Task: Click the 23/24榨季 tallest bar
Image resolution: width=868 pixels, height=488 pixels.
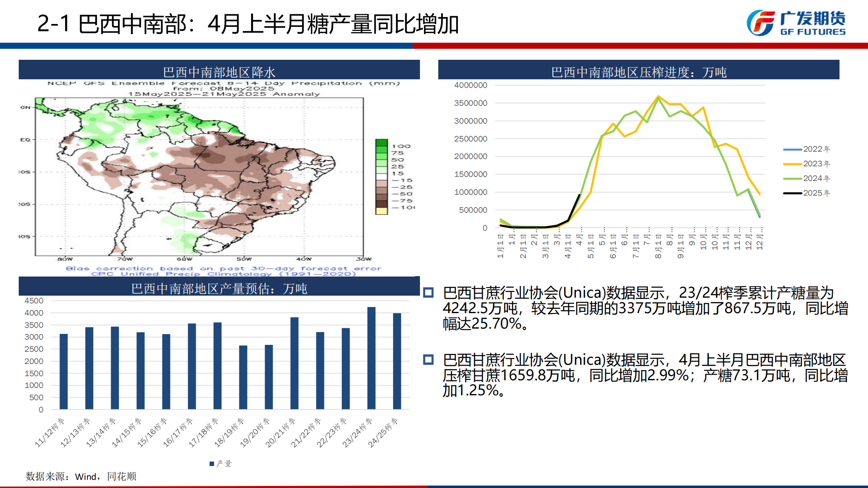Action: coord(371,358)
